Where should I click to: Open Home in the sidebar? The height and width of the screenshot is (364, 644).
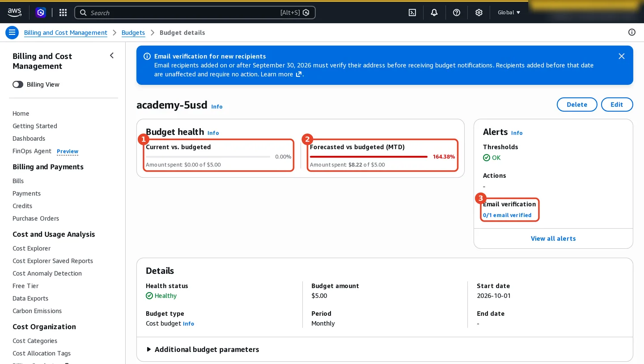point(21,113)
